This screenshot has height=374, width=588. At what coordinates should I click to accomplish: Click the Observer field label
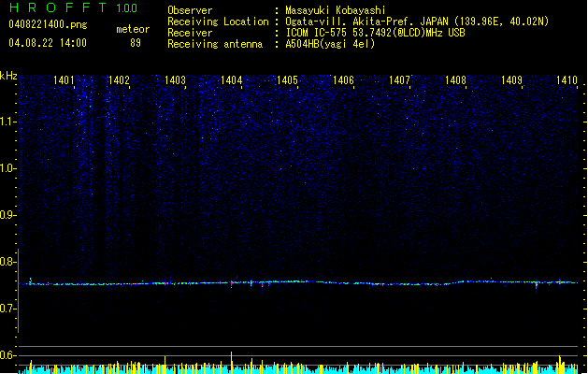[190, 10]
